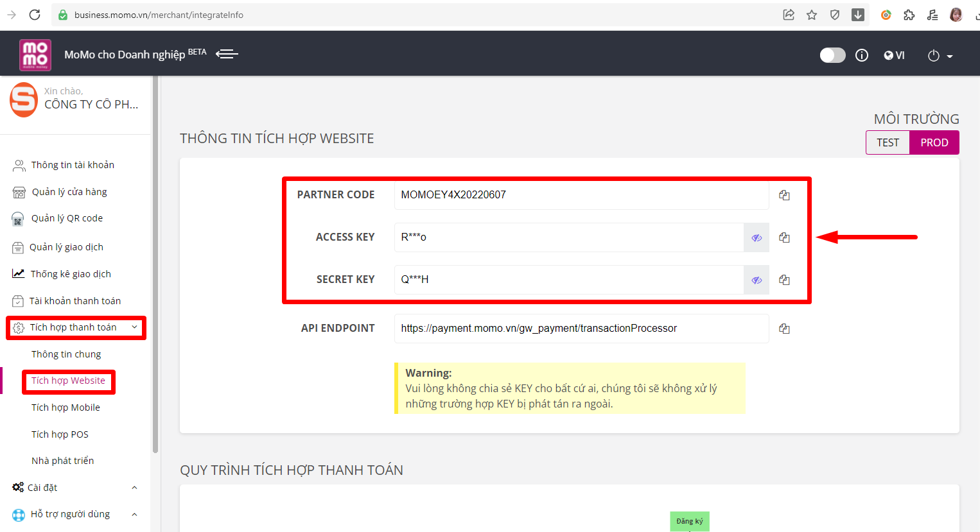Open browser downloads arrow icon
The width and height of the screenshot is (980, 532).
(x=858, y=15)
